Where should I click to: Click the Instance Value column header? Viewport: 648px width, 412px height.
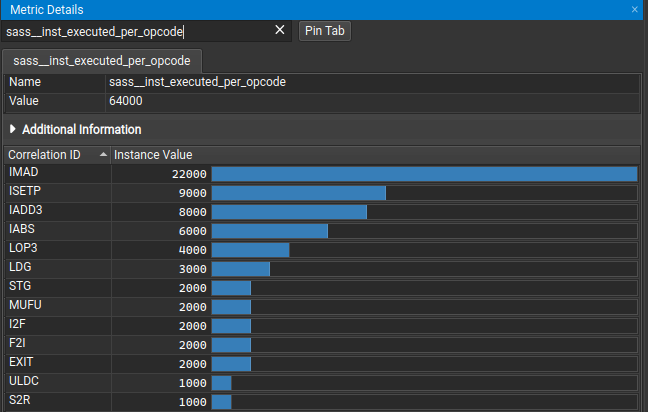click(375, 155)
